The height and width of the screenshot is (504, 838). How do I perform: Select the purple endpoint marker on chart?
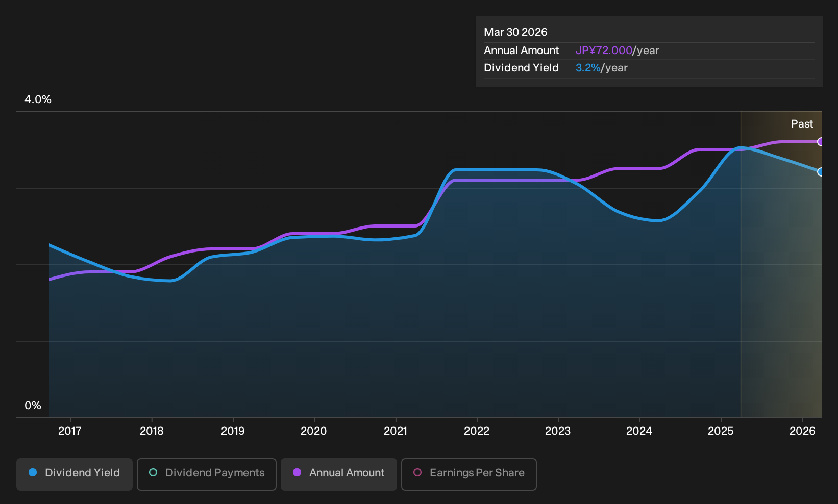[x=820, y=142]
